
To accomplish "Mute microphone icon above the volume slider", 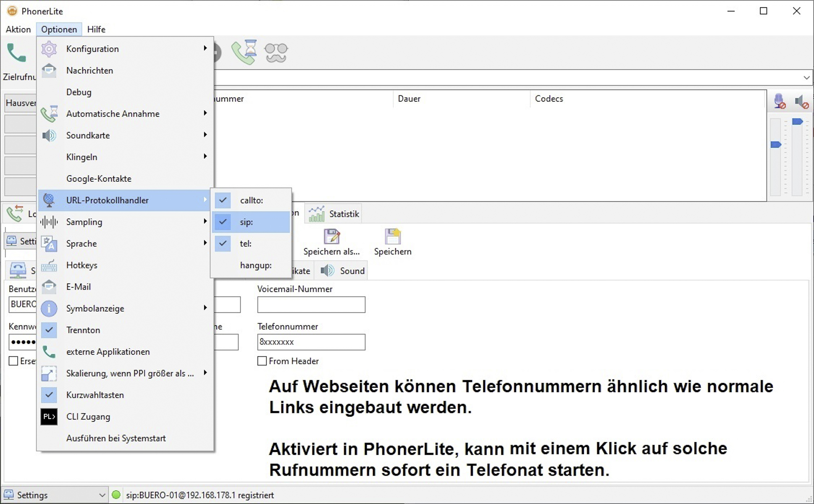I will coord(780,101).
